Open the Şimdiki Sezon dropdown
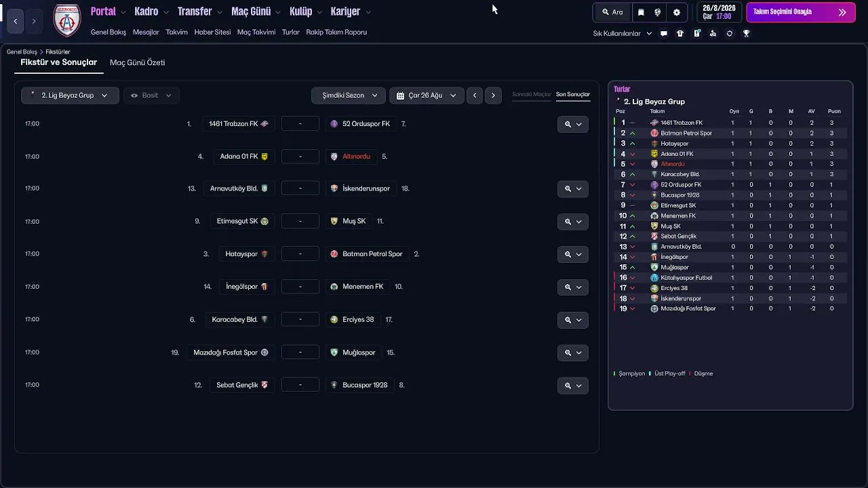The height and width of the screenshot is (488, 868). (x=349, y=96)
